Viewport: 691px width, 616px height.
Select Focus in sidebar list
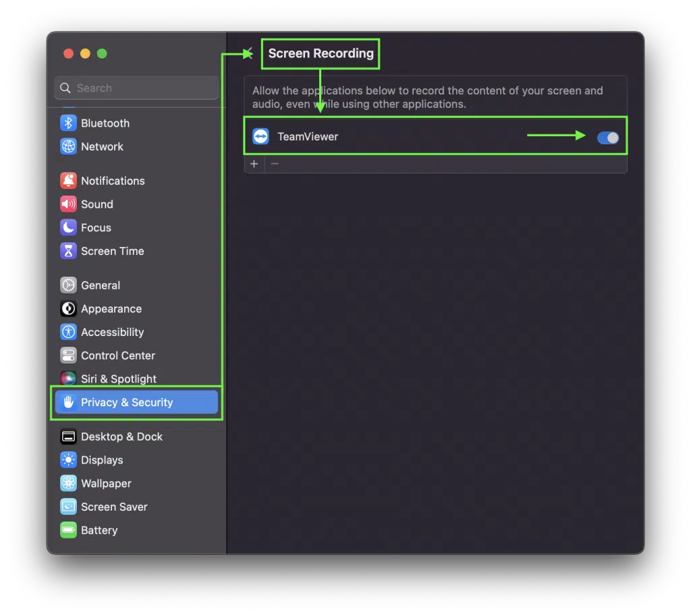[x=96, y=227]
